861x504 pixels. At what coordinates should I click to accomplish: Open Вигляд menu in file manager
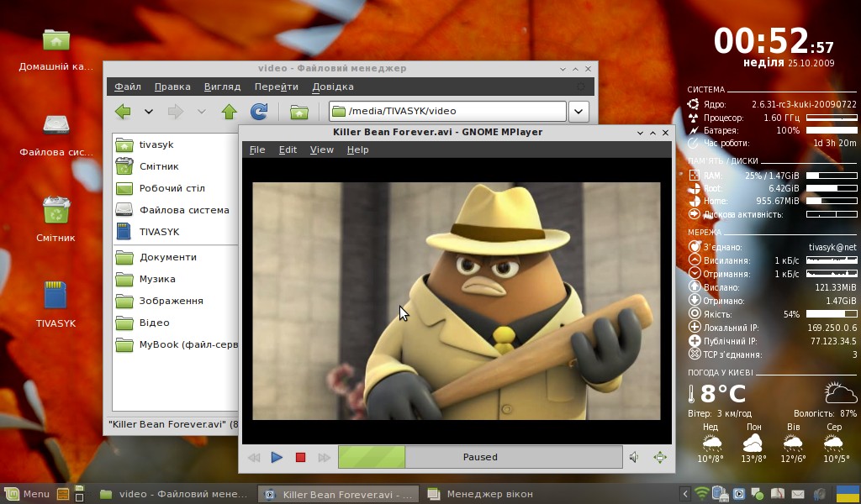point(222,87)
